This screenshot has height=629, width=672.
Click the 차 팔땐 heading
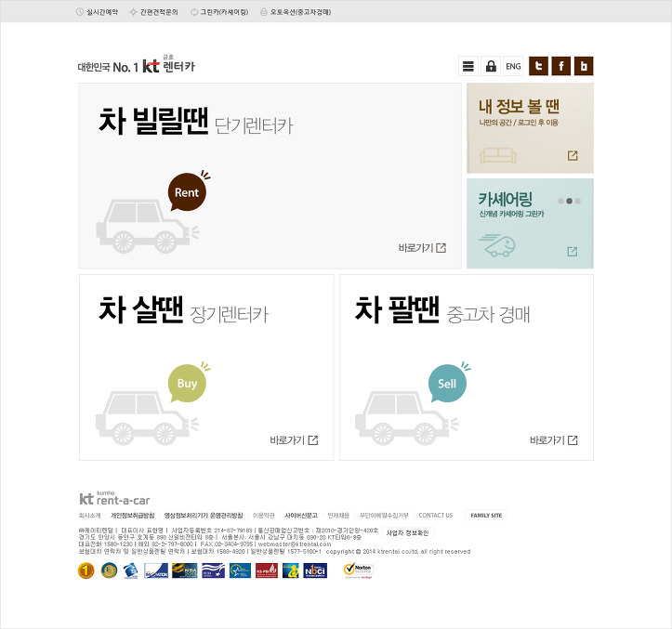(x=397, y=309)
